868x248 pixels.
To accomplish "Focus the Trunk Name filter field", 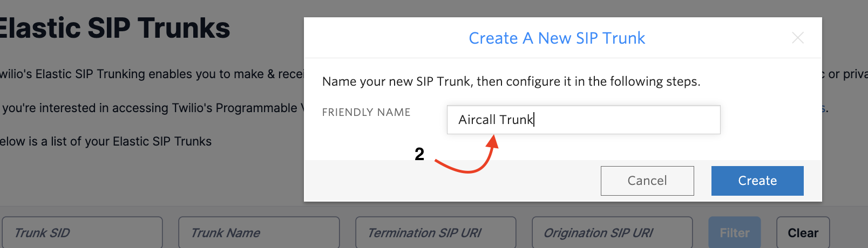I will click(259, 233).
